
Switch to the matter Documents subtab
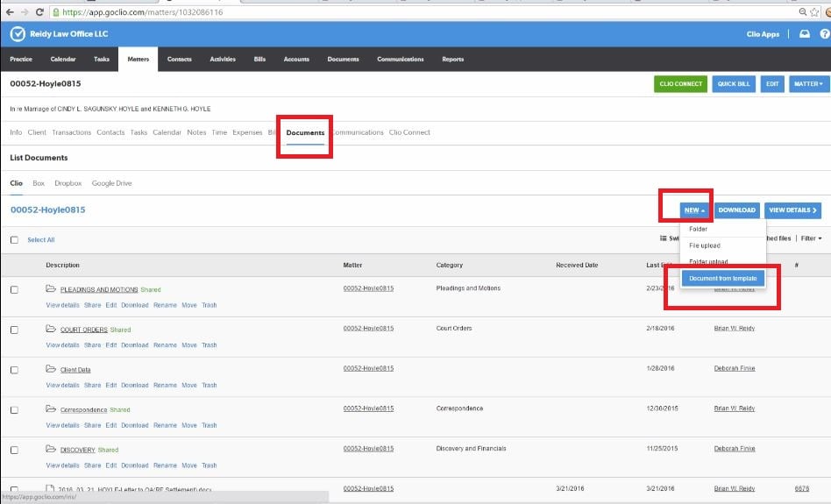click(x=305, y=132)
